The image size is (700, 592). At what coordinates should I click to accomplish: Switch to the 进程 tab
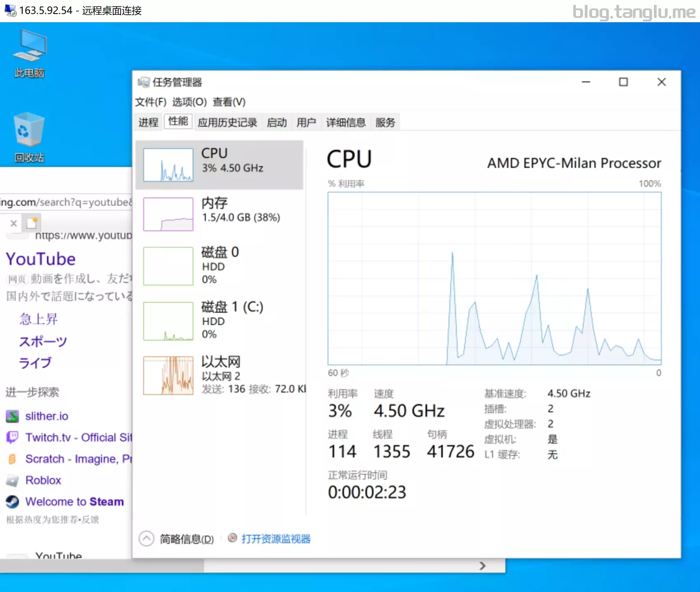(148, 122)
